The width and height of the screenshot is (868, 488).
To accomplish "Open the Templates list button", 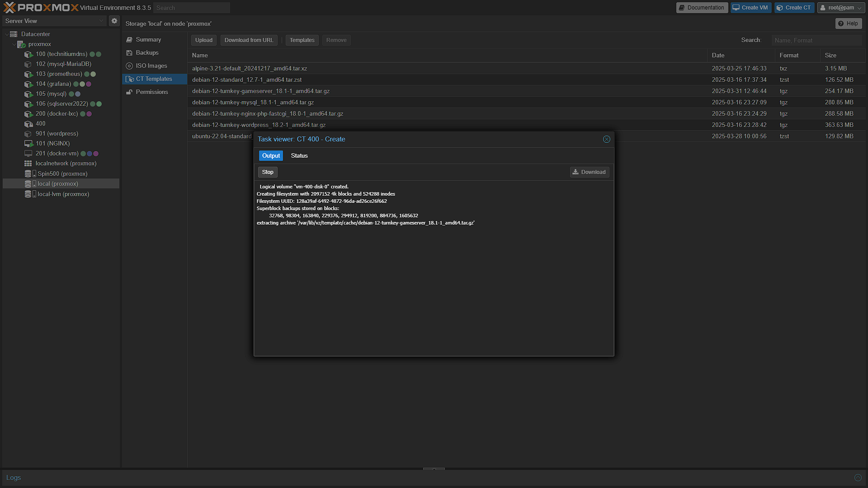I will coord(302,40).
